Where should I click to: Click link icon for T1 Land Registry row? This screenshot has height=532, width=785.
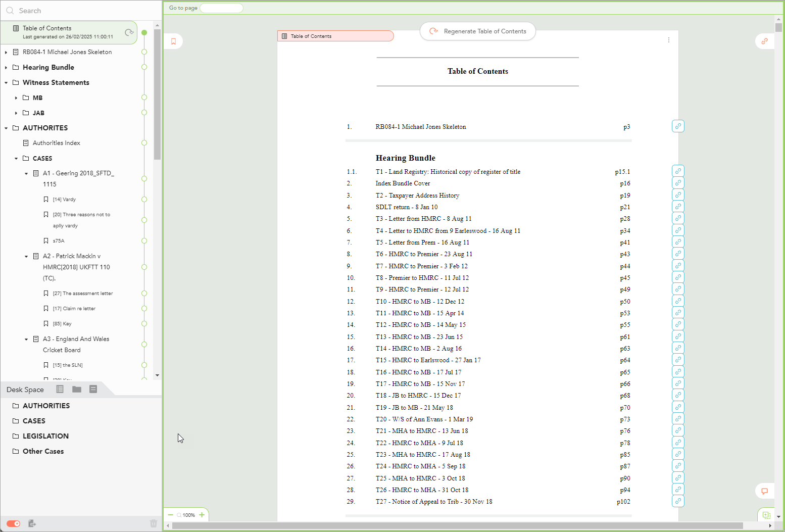[678, 171]
